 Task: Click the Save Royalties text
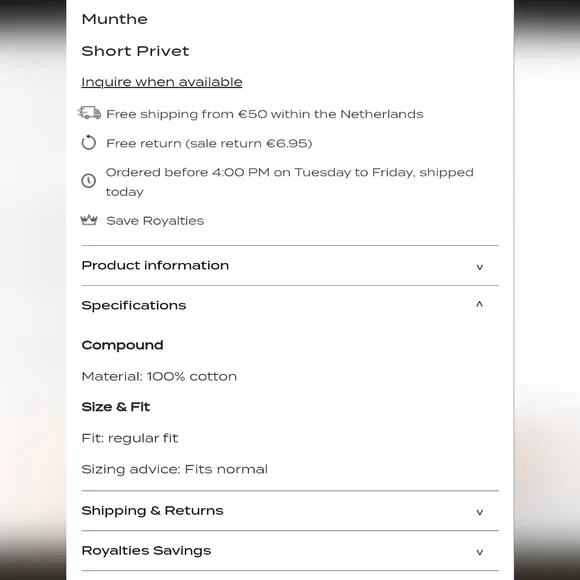155,221
